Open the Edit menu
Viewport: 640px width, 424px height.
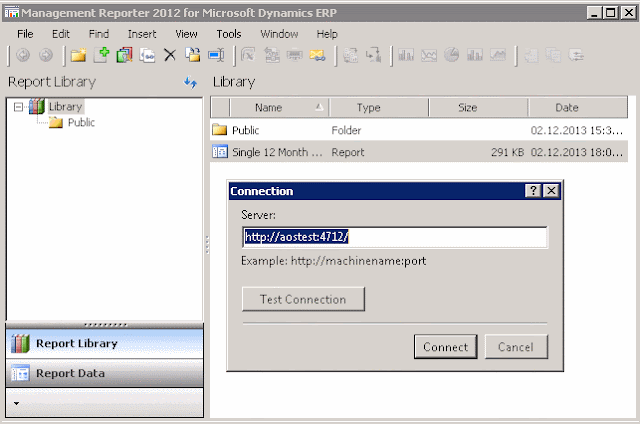click(61, 34)
